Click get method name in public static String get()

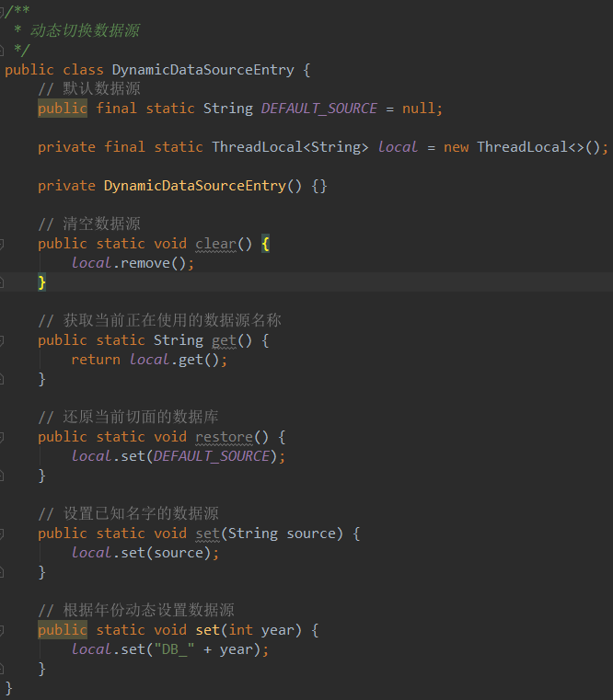pos(224,340)
